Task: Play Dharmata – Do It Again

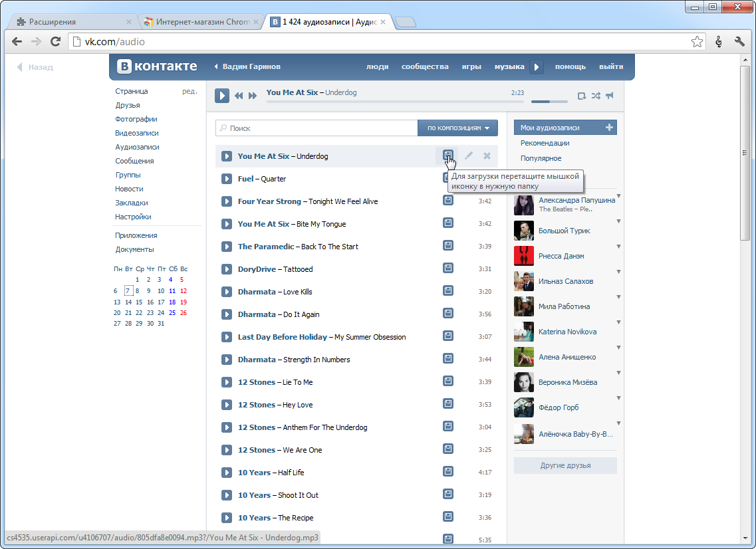Action: pos(227,314)
